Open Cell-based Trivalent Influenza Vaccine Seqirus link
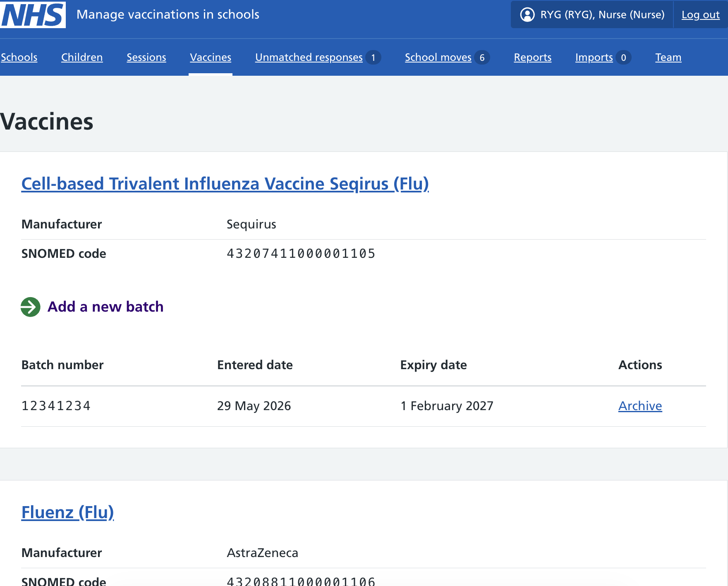This screenshot has height=586, width=728. (225, 184)
